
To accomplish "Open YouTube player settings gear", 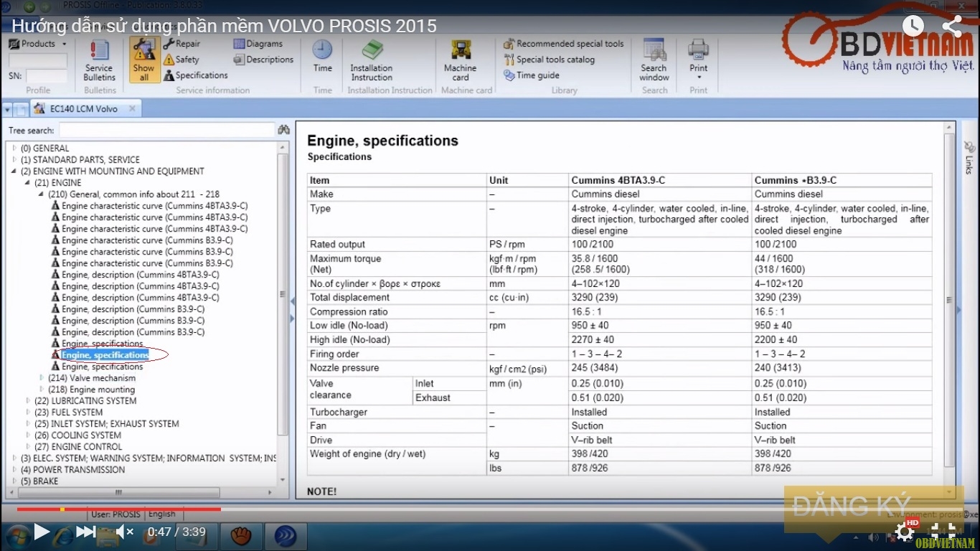I will pos(905,532).
